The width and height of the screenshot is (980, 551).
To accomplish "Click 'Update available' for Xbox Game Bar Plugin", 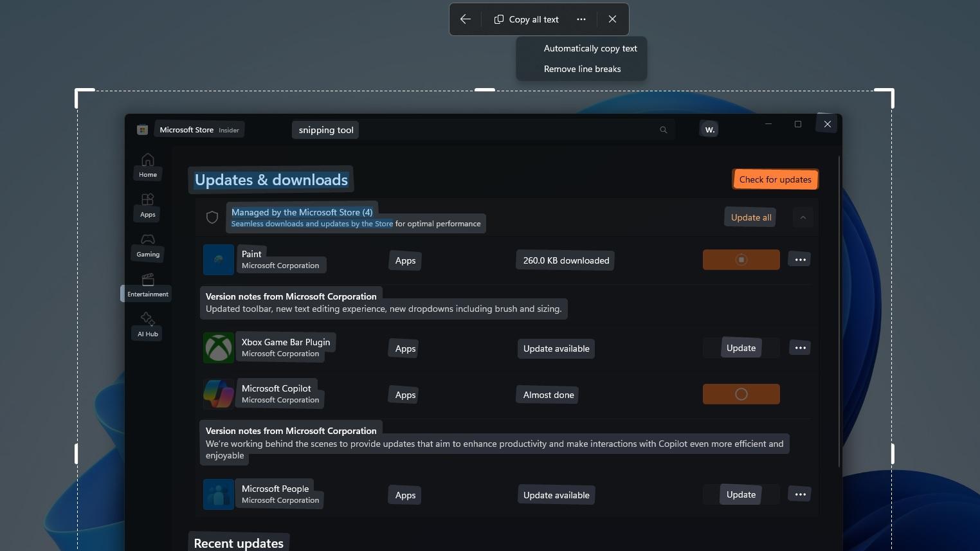I will coord(556,348).
